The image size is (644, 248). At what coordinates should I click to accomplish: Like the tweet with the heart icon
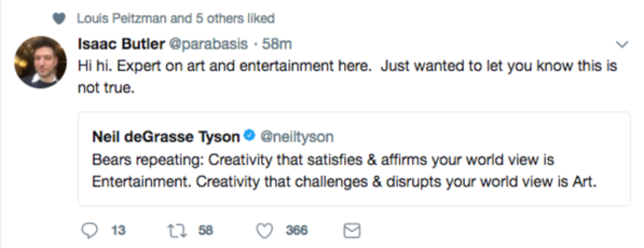click(264, 231)
